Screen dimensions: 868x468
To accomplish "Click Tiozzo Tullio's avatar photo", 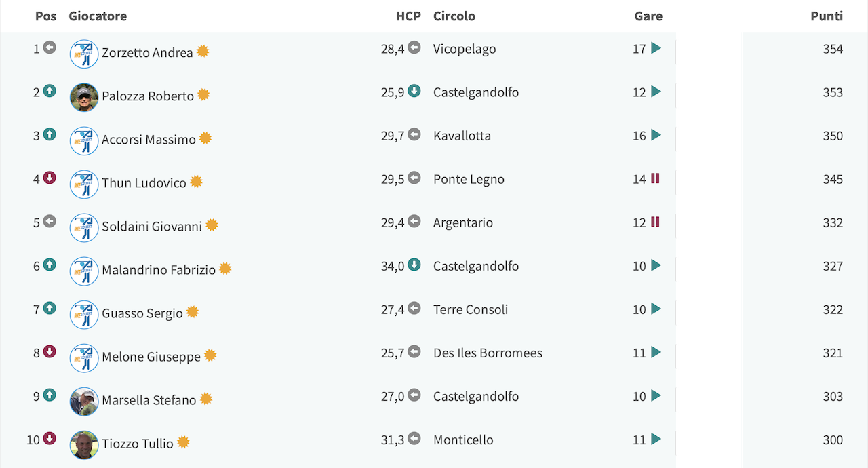I will (x=84, y=445).
